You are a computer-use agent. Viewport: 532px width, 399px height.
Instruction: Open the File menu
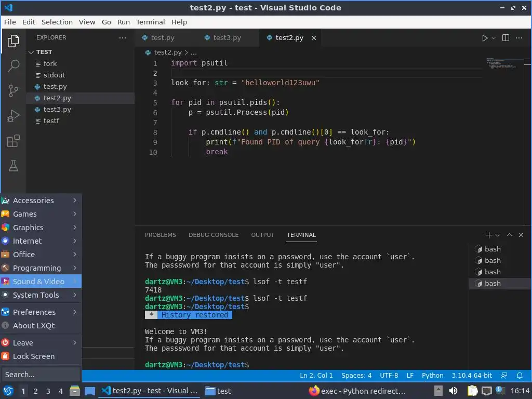[x=10, y=22]
